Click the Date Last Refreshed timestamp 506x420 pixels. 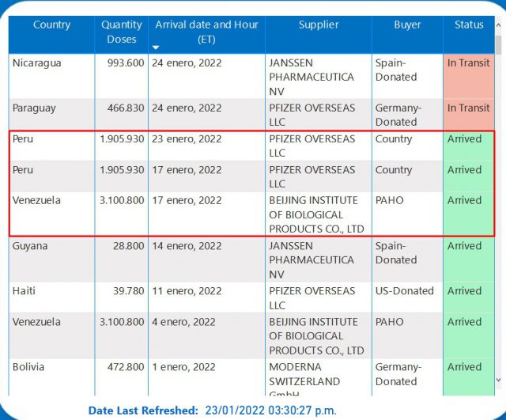click(x=271, y=411)
